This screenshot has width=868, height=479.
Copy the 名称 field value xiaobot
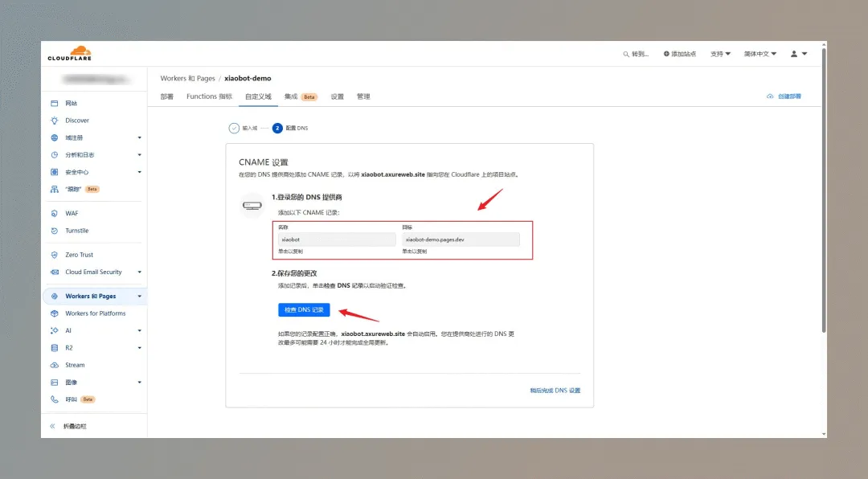coord(337,239)
